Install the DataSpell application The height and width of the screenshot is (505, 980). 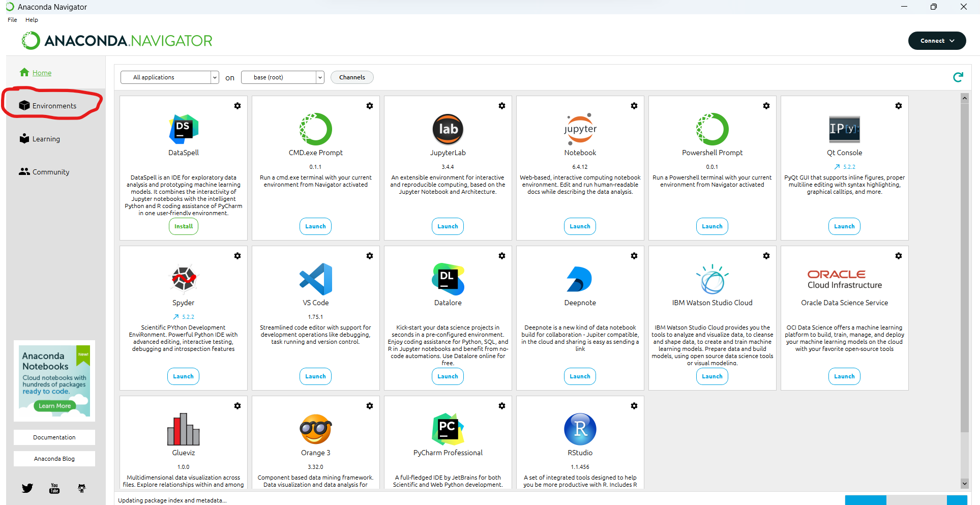(183, 226)
